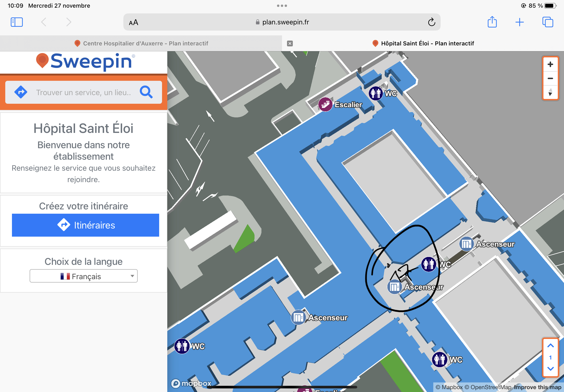
Task: Reset map bearing with compass button
Action: pos(550,92)
